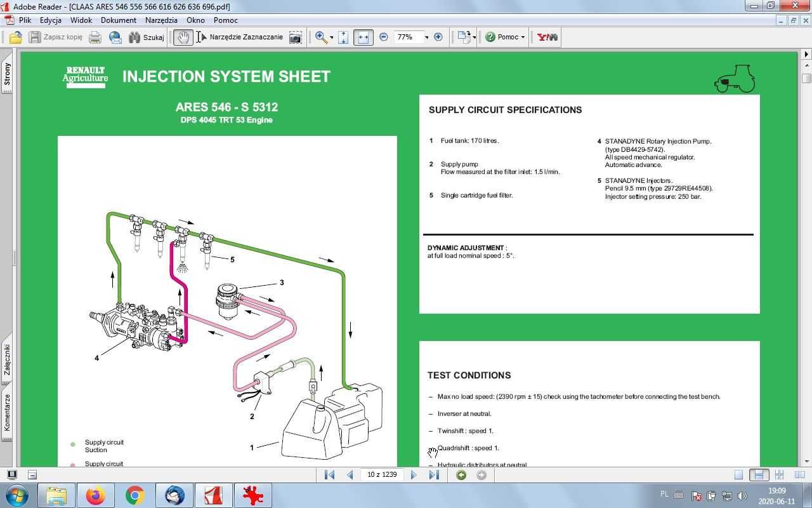Click the PL language indicator
Screen dimensions: 812x508
pyautogui.click(x=664, y=495)
